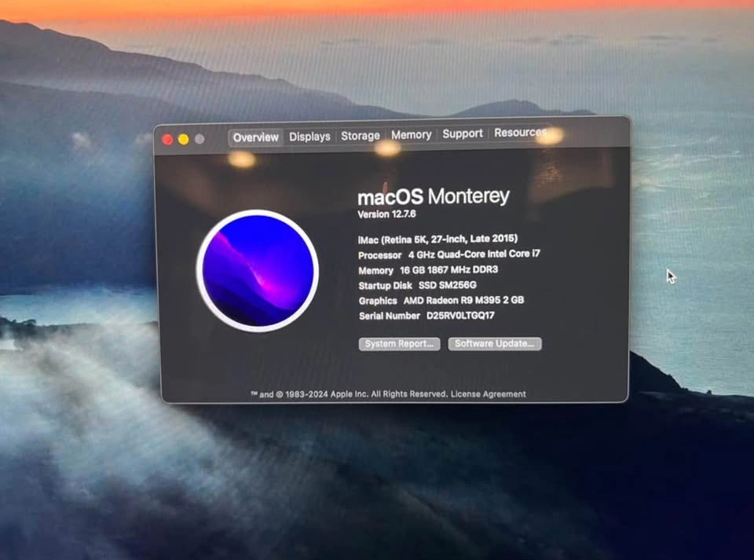Click the 4 GHz Quad-Core processor value
The image size is (754, 560).
[x=474, y=254]
